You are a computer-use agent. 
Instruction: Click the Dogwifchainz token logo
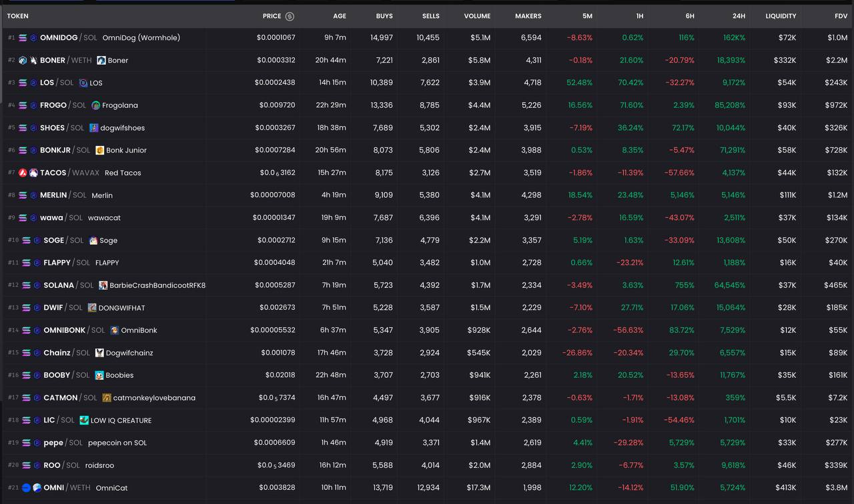[99, 353]
